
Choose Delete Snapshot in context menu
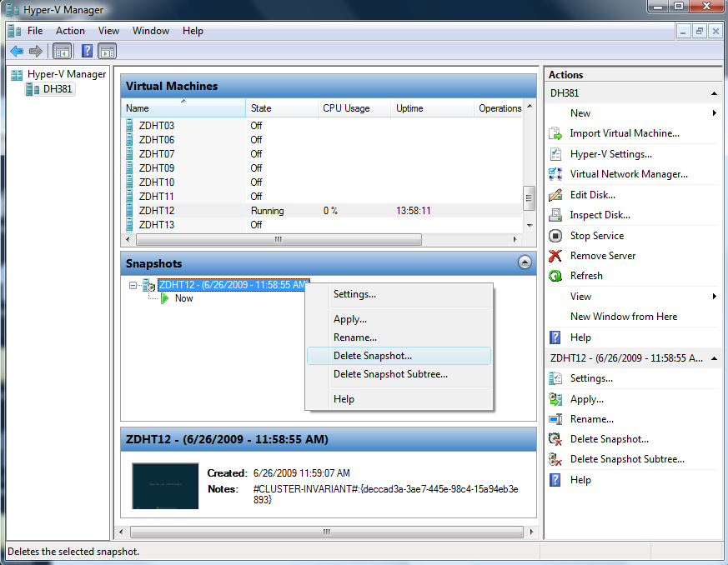tap(372, 356)
